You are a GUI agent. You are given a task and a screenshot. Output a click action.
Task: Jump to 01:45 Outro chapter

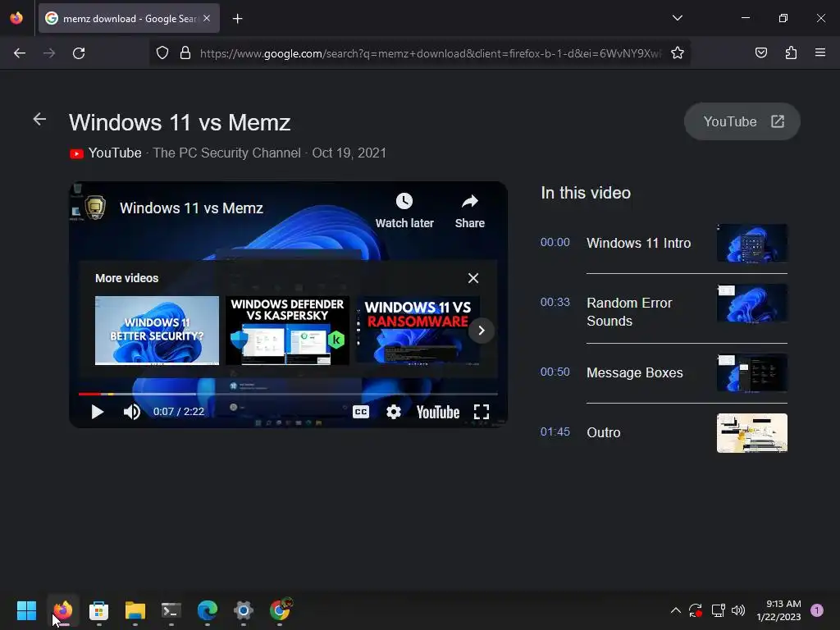pyautogui.click(x=664, y=432)
